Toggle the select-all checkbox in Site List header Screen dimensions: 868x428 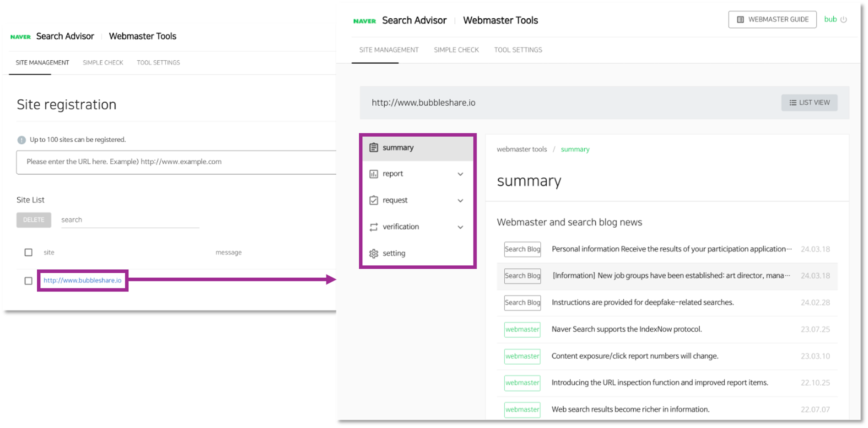point(28,252)
